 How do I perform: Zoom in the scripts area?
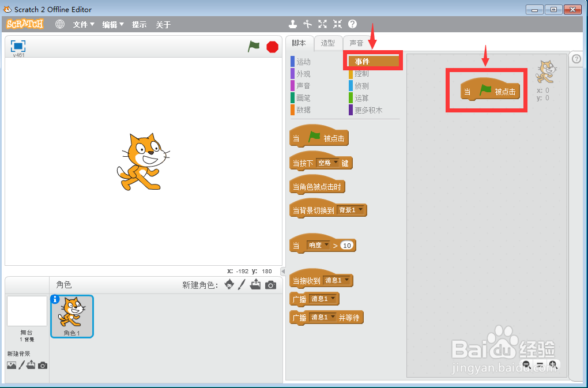(553, 364)
